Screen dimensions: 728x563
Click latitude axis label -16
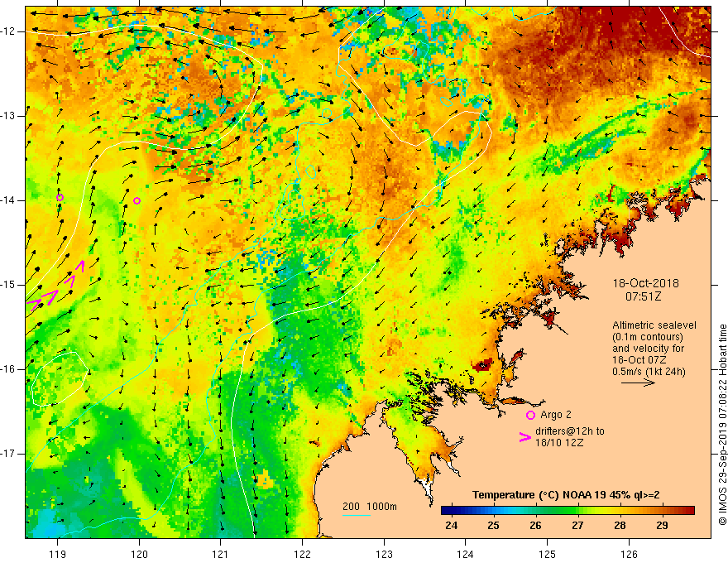click(8, 369)
